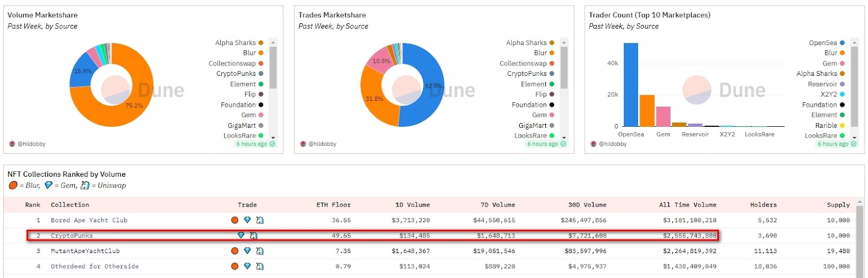Open @hildobby link under Trader Count chart
The width and height of the screenshot is (868, 278).
coord(612,144)
